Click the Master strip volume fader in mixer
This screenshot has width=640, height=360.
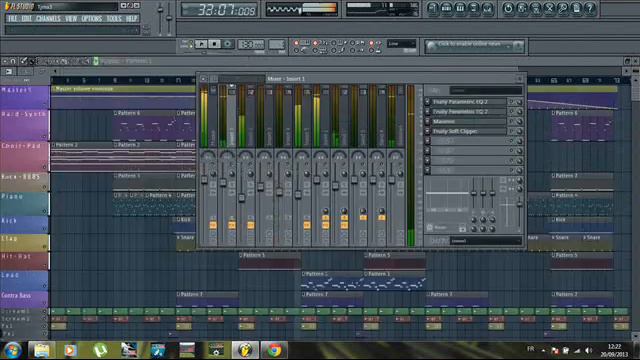tap(204, 180)
